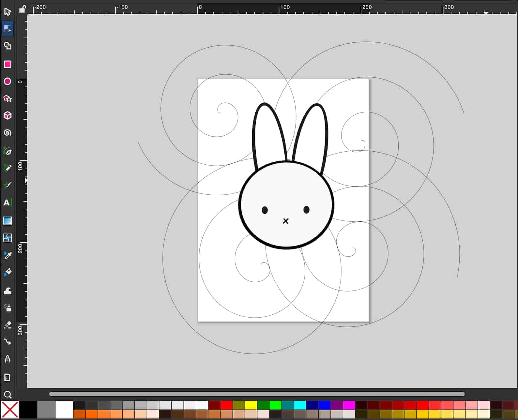Screen dimensions: 518x420
Task: Choose the maroon palette swatch
Action: pos(214,405)
